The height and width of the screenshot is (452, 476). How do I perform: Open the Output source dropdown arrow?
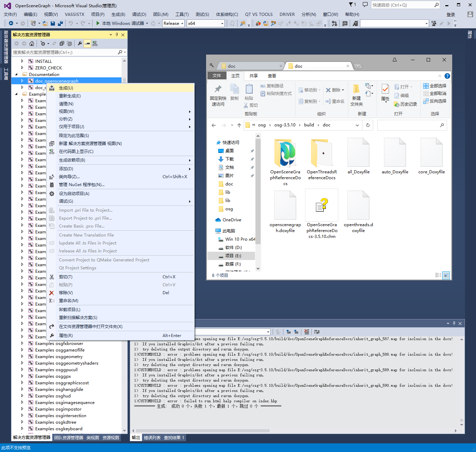click(268, 332)
